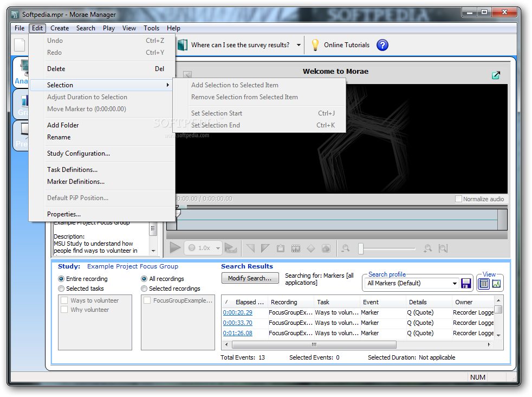Click the save search profile floppy icon
This screenshot has height=397, width=532.
click(466, 283)
